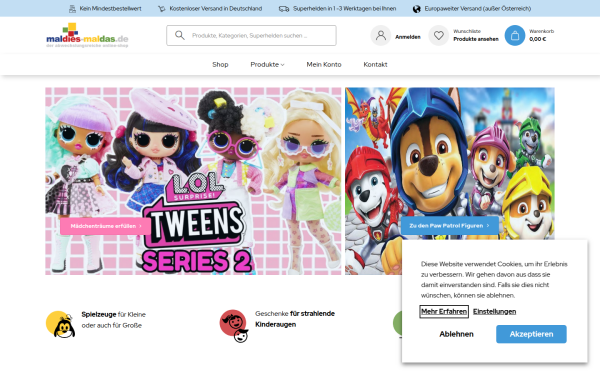Click the blue shopping bag cart icon
Viewport: 600px width, 375px height.
(x=515, y=36)
